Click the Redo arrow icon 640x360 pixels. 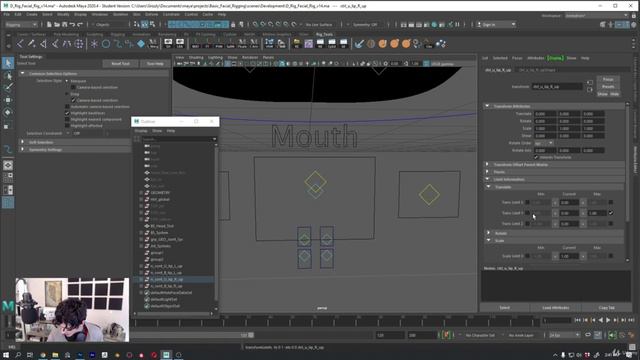coord(80,24)
